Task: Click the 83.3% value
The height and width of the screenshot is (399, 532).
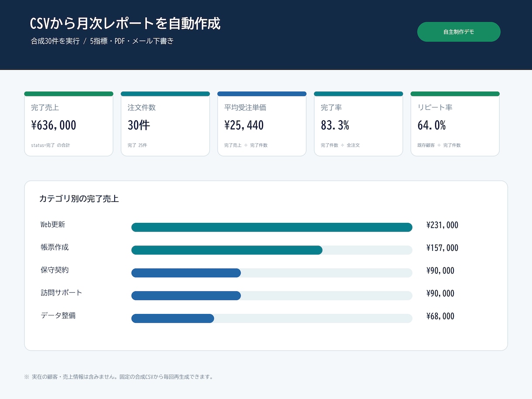Action: 335,126
